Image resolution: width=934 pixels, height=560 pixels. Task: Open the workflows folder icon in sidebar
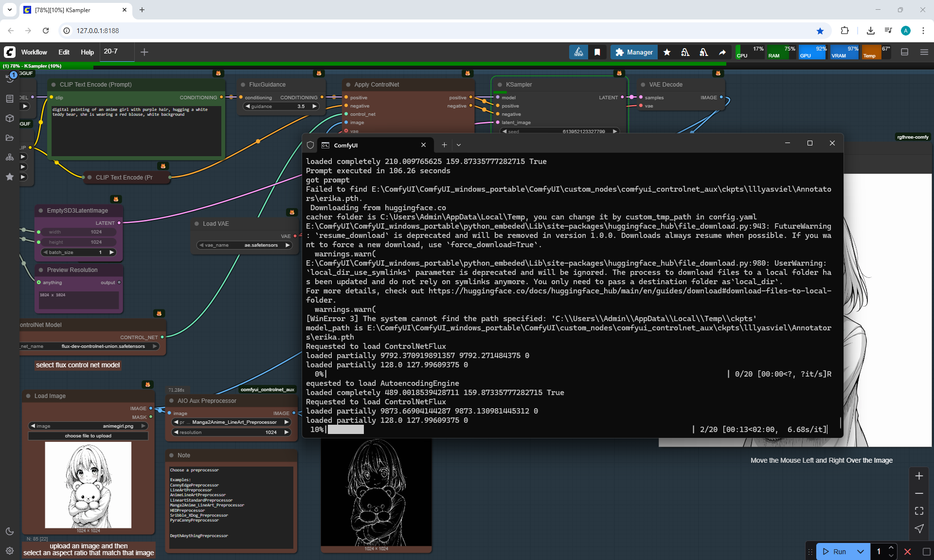[x=10, y=138]
